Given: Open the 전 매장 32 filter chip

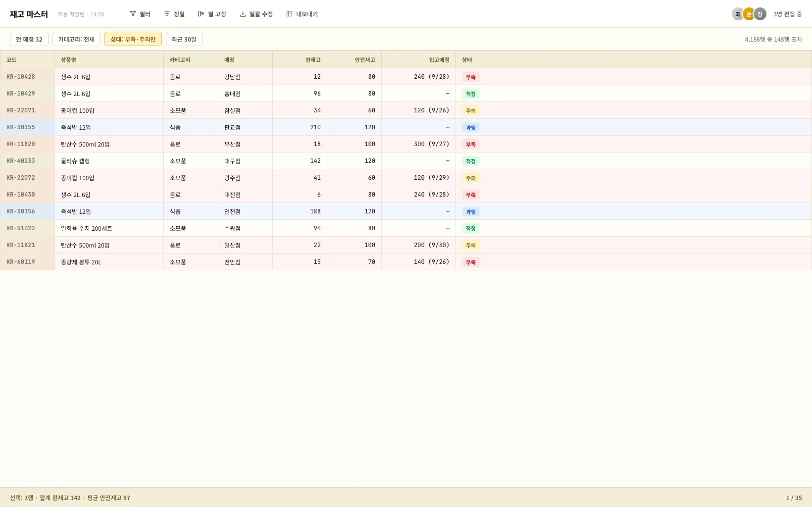Looking at the screenshot, I should (29, 39).
